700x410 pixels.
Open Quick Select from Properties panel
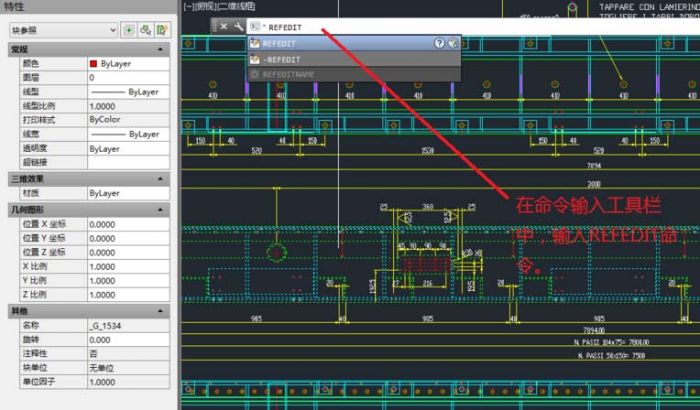(162, 30)
